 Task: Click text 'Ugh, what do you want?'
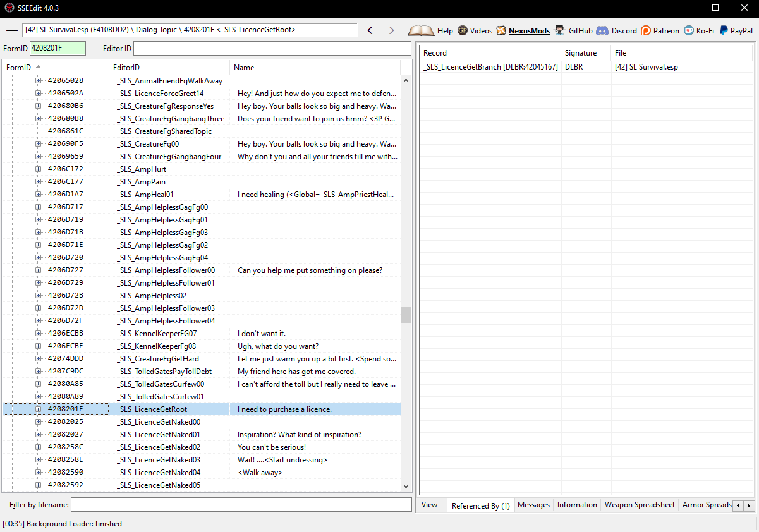coord(278,346)
